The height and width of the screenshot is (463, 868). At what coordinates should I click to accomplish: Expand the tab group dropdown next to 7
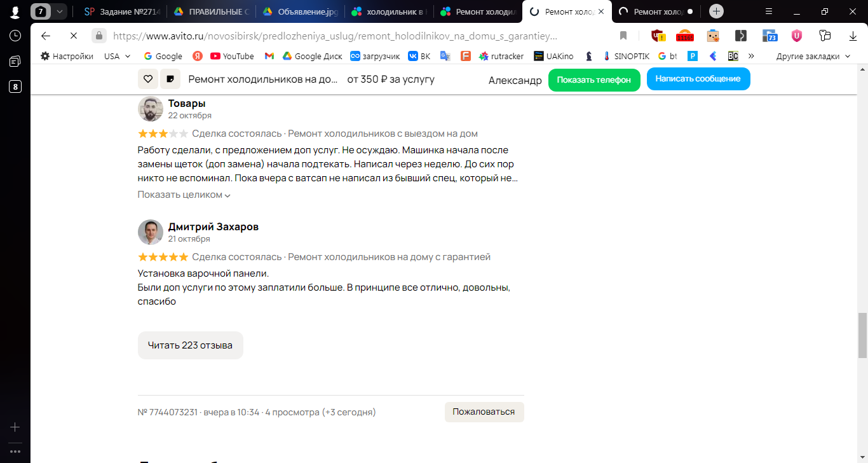click(60, 11)
